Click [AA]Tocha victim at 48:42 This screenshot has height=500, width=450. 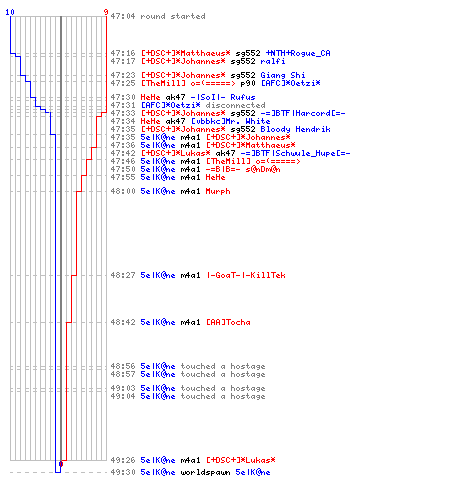228,322
